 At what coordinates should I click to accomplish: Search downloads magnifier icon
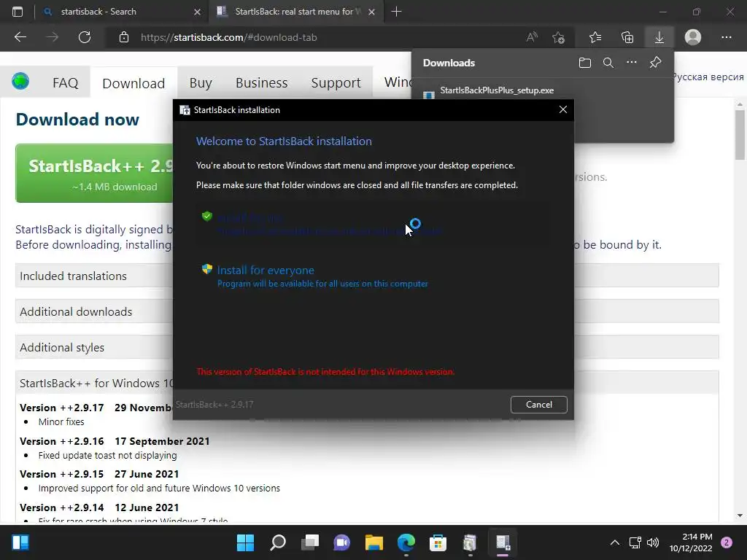point(608,63)
